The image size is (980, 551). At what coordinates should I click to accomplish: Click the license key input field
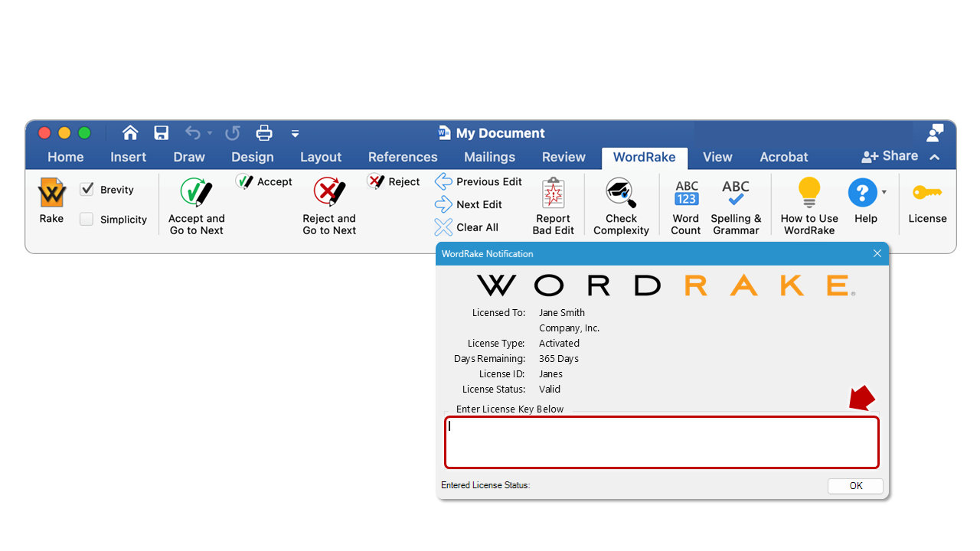point(661,442)
